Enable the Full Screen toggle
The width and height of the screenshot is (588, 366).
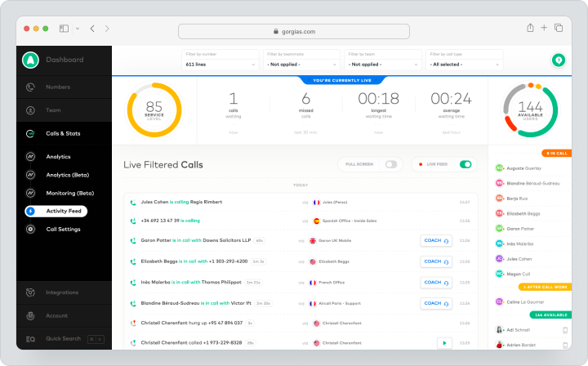[x=391, y=164]
